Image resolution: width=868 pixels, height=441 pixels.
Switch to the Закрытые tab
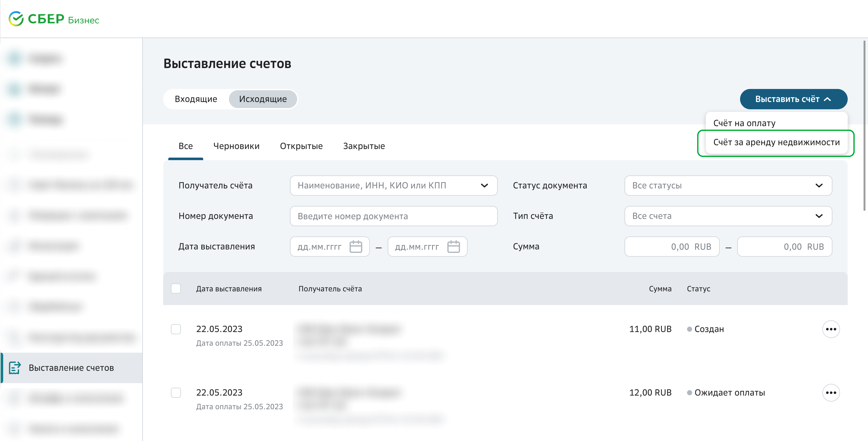[364, 146]
